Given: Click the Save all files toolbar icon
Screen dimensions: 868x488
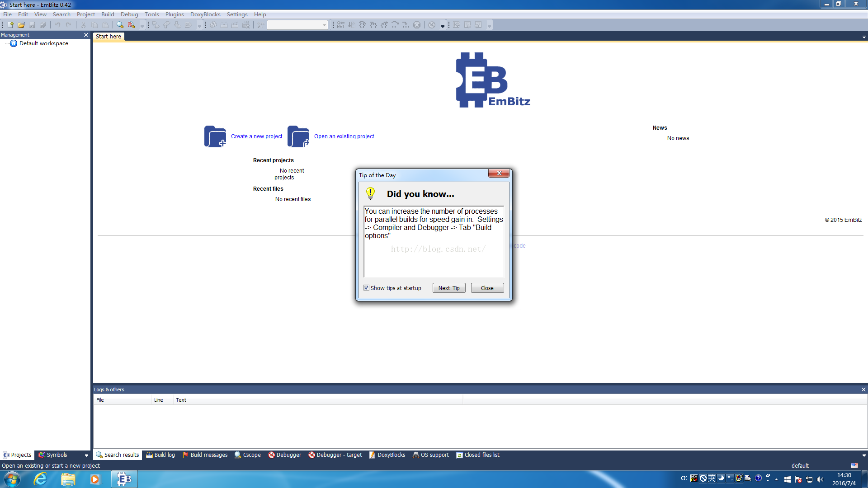Looking at the screenshot, I should [x=43, y=25].
